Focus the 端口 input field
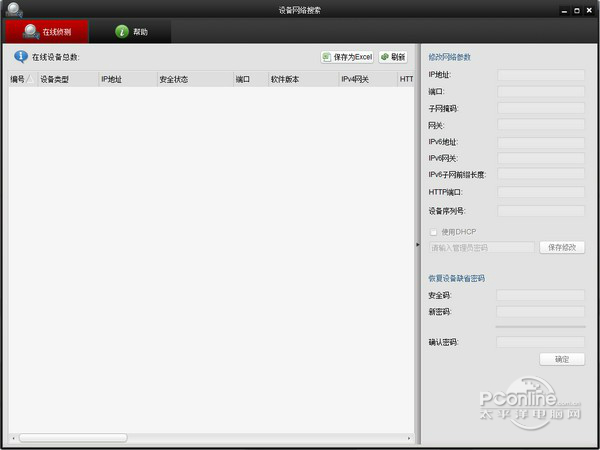600x450 pixels. 541,92
